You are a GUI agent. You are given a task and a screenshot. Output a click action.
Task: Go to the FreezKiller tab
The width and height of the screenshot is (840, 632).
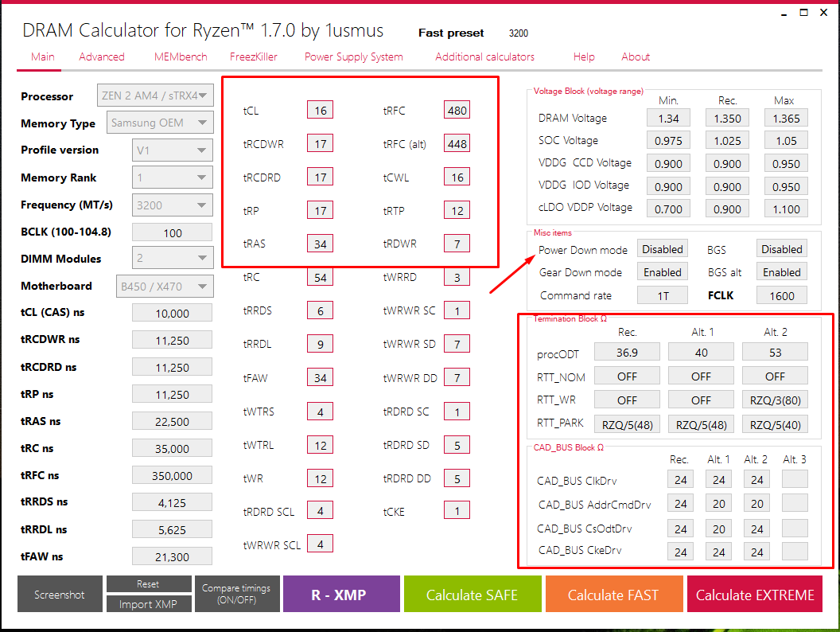(x=254, y=57)
